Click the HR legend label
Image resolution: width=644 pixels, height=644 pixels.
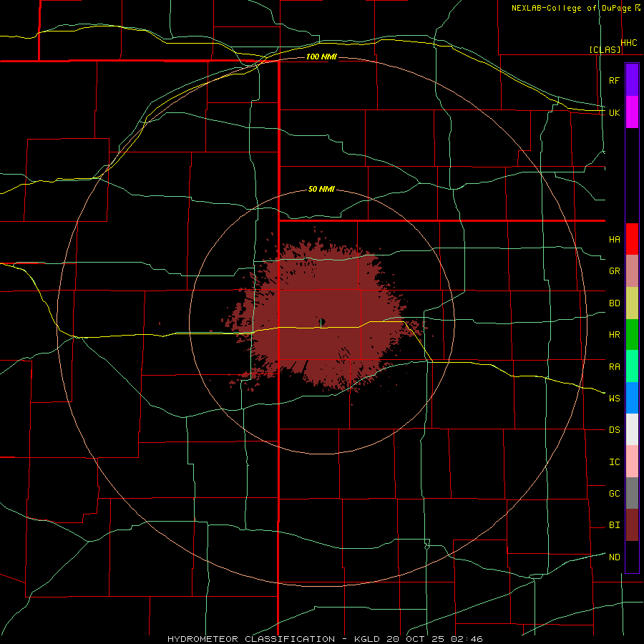click(x=614, y=335)
